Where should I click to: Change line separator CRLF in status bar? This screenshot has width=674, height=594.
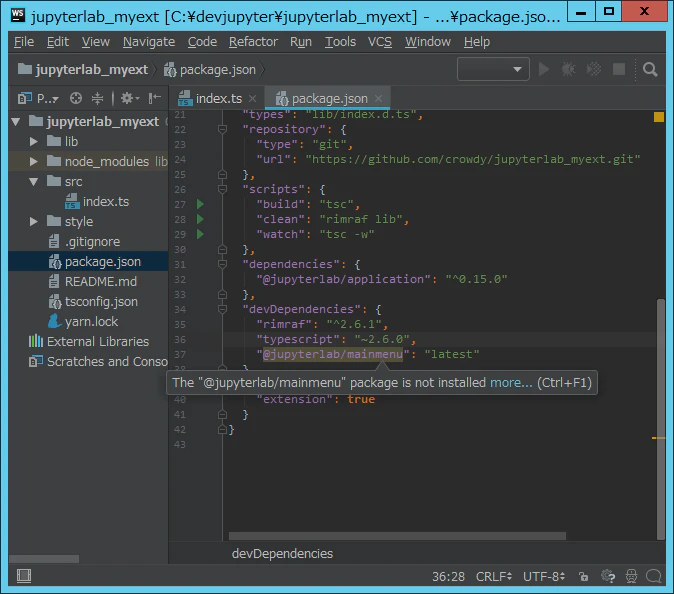tap(493, 576)
